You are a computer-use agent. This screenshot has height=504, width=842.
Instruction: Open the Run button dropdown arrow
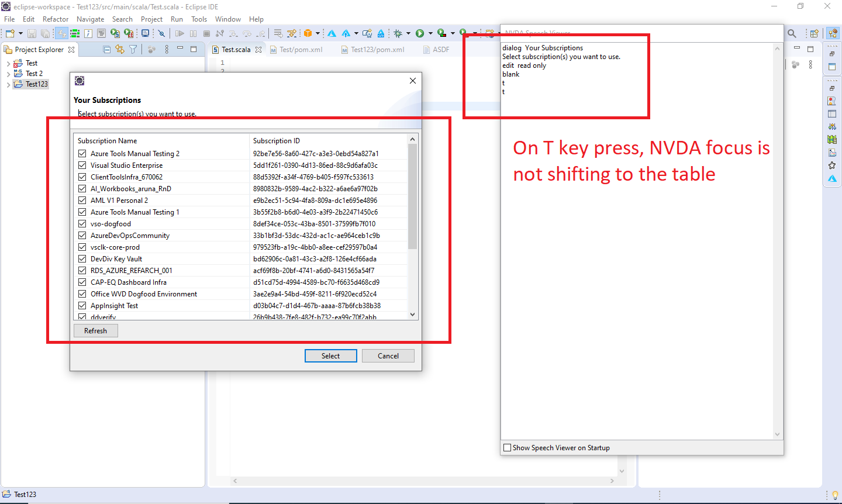click(x=431, y=33)
